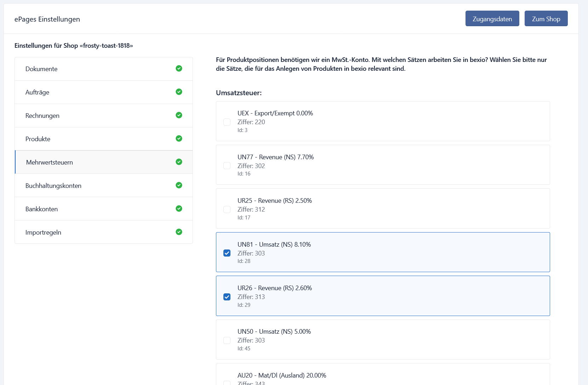Click green checkmark icon beside Buchhaltungskonten
Viewport: 588px width, 385px height.
point(179,185)
